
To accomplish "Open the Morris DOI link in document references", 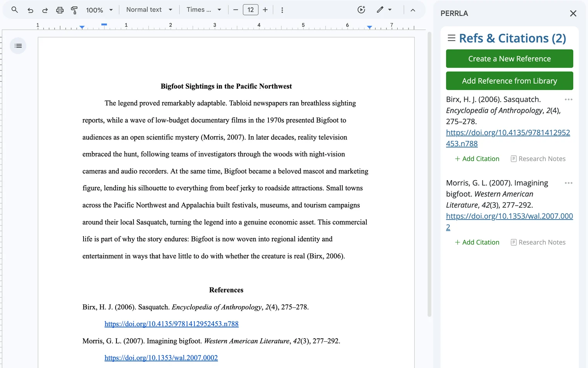I will click(161, 358).
